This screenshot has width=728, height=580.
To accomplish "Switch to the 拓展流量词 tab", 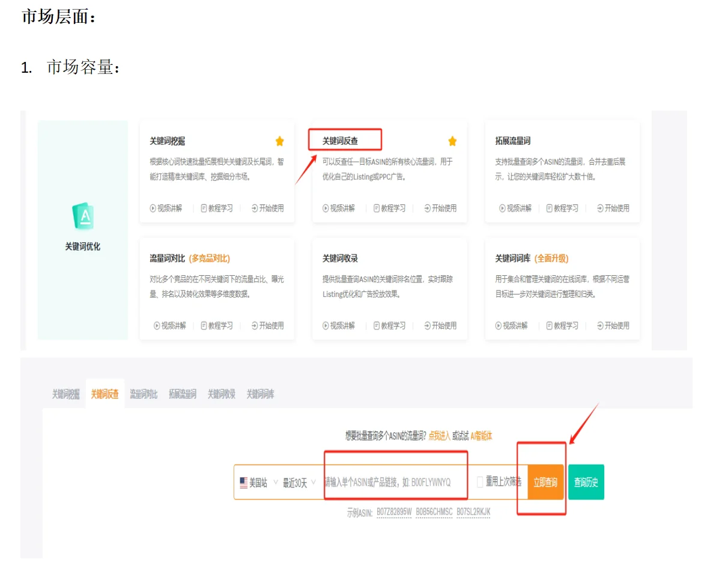I will point(182,394).
